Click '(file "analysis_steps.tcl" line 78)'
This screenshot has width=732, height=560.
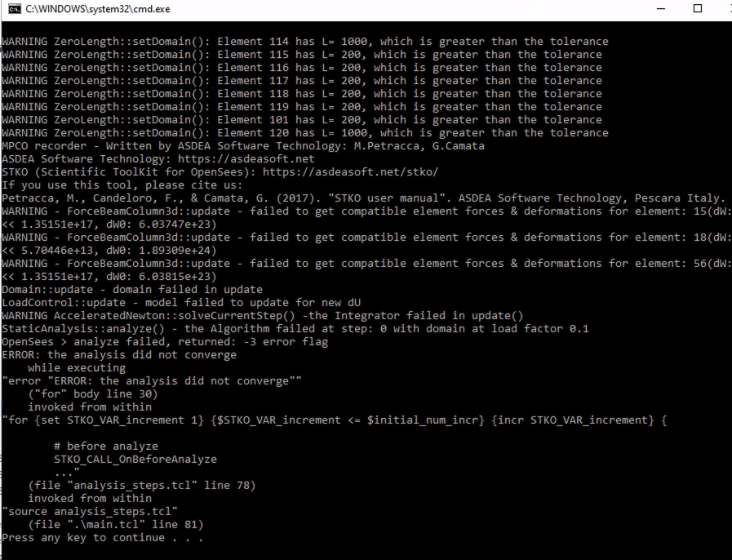(x=142, y=487)
